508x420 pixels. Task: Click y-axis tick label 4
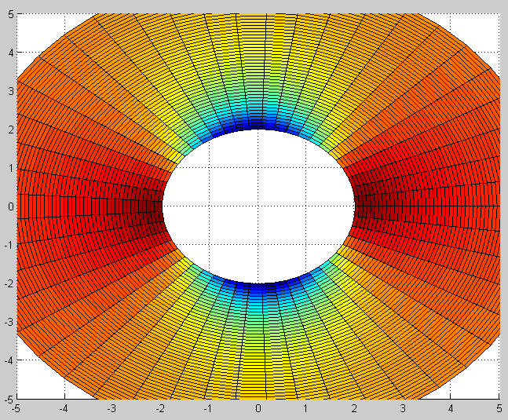click(10, 53)
